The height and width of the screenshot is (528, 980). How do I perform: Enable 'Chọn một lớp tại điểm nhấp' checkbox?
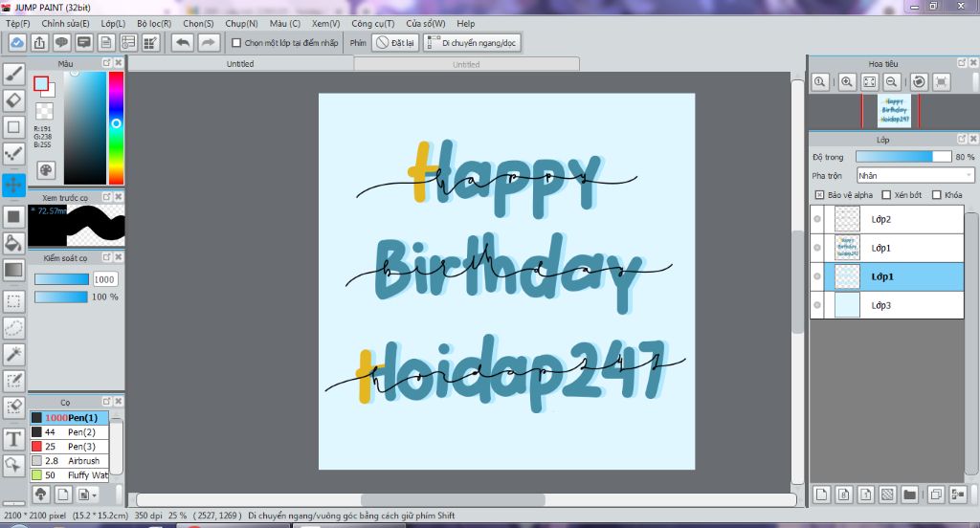(x=236, y=43)
